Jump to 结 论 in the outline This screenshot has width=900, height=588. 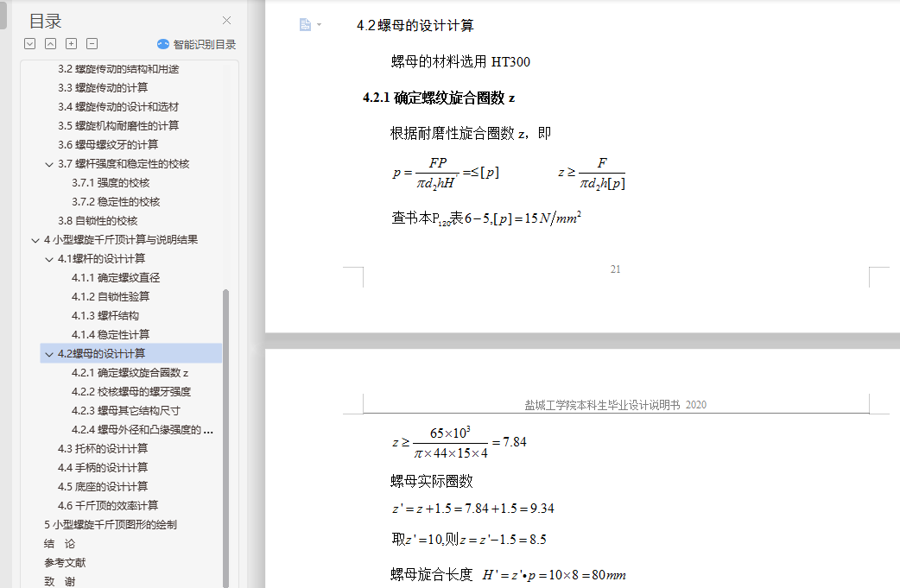tap(60, 543)
